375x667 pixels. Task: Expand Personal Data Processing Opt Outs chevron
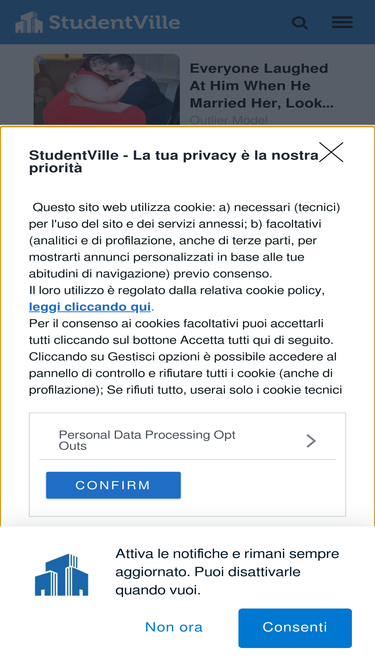pyautogui.click(x=311, y=441)
